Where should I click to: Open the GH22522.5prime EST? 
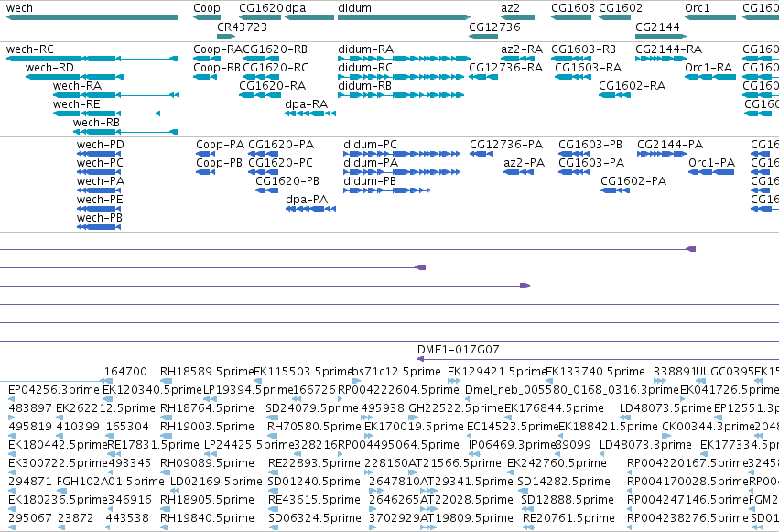414,418
